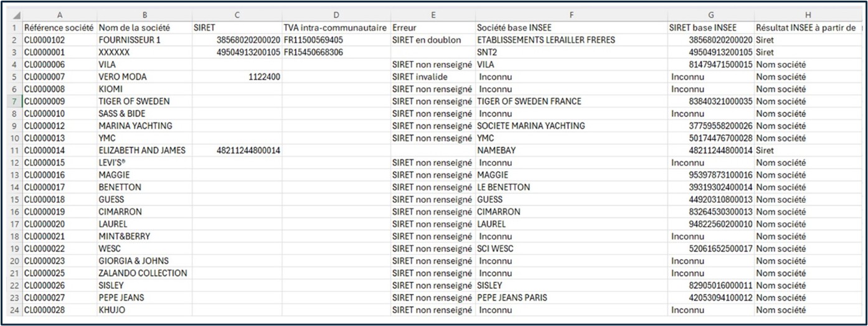This screenshot has width=868, height=326.
Task: Select cell with TVA FR15450668306
Action: (336, 52)
